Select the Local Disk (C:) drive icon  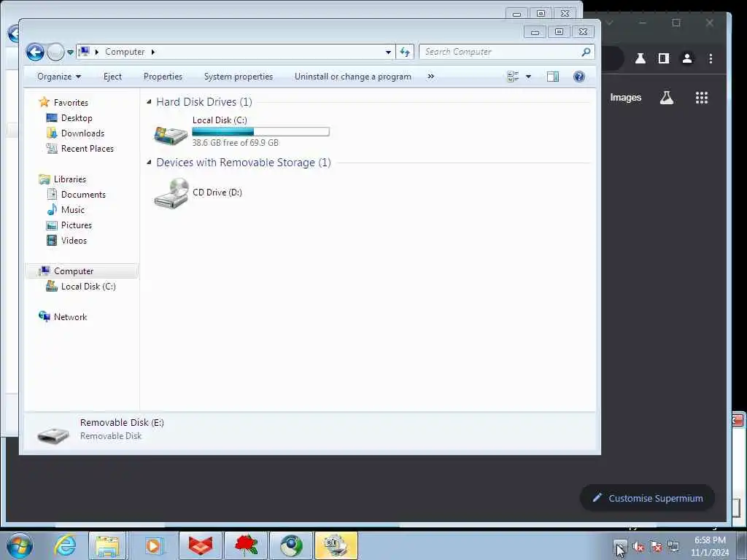[171, 134]
